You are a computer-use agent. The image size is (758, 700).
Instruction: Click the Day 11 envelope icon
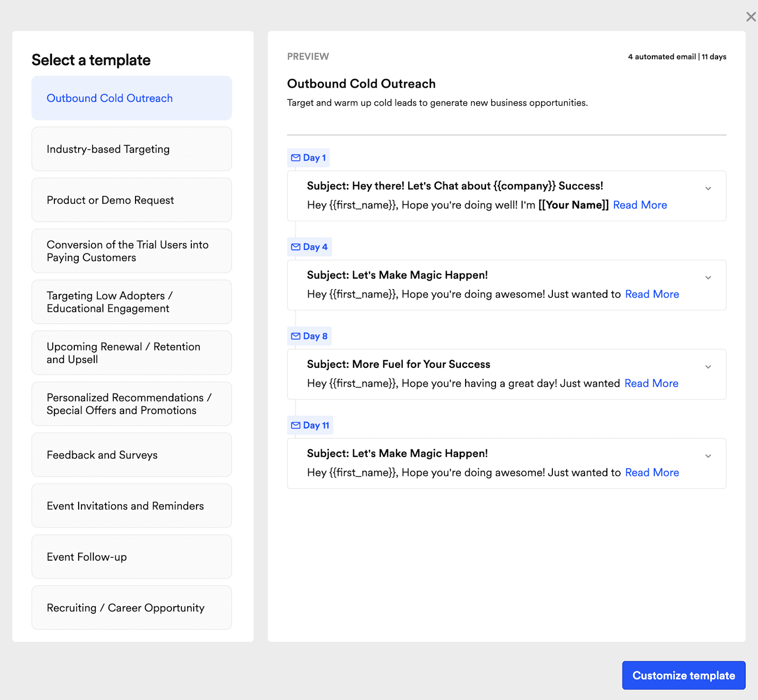pyautogui.click(x=296, y=425)
